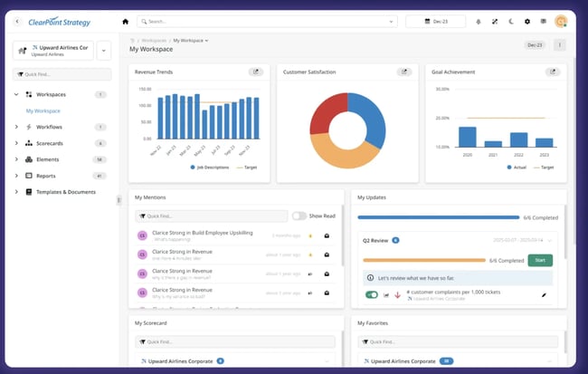Click the pencil edit icon in My Updates

[x=544, y=294]
